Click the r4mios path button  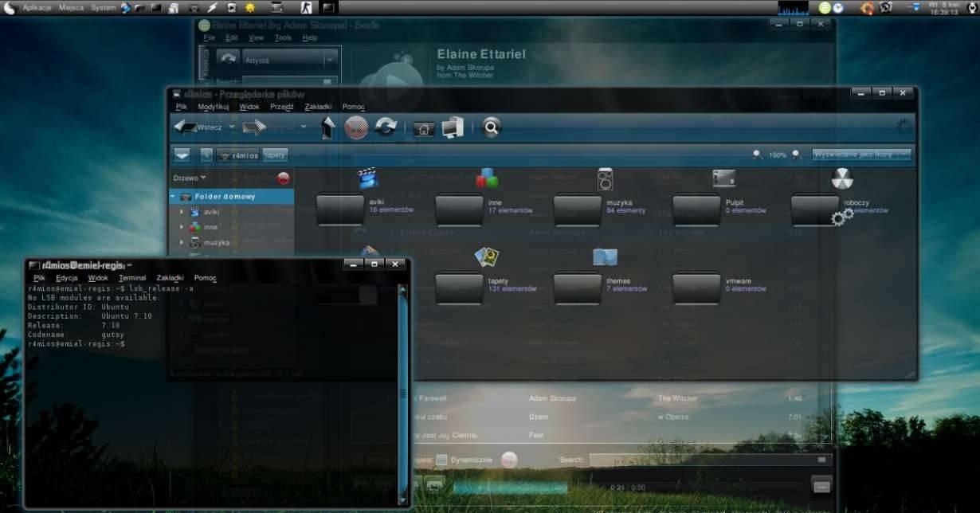point(238,155)
